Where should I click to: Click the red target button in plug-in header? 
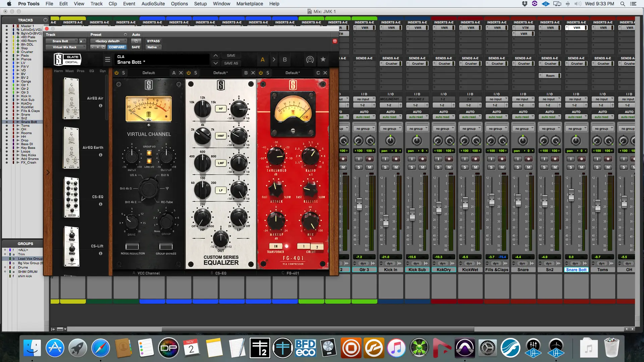(x=335, y=41)
